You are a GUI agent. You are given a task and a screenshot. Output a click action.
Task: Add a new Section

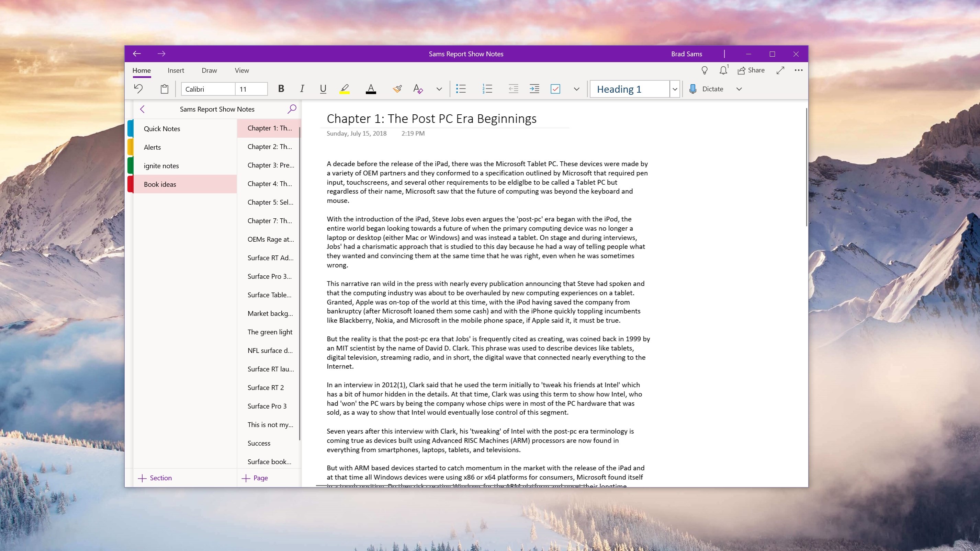coord(155,478)
